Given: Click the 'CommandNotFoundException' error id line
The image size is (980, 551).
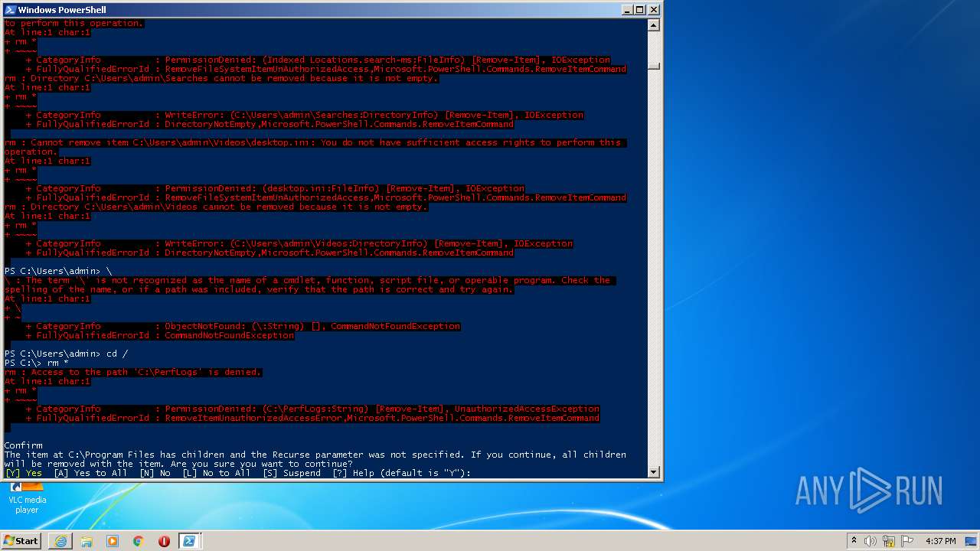Looking at the screenshot, I should (x=159, y=335).
